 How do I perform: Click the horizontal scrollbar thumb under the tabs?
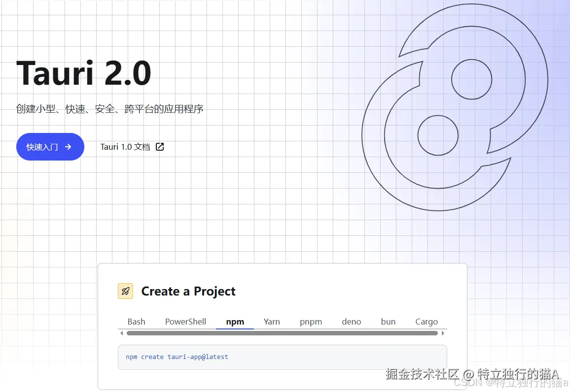tap(282, 333)
